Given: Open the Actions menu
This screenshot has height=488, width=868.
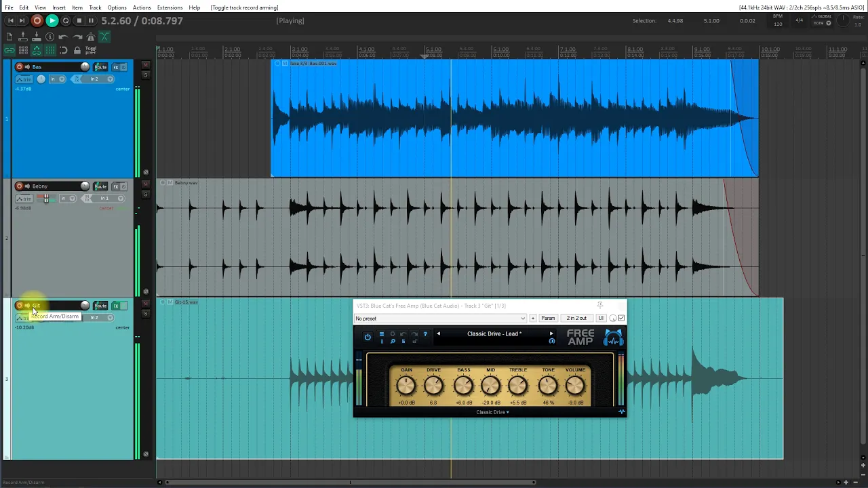Looking at the screenshot, I should pyautogui.click(x=142, y=7).
